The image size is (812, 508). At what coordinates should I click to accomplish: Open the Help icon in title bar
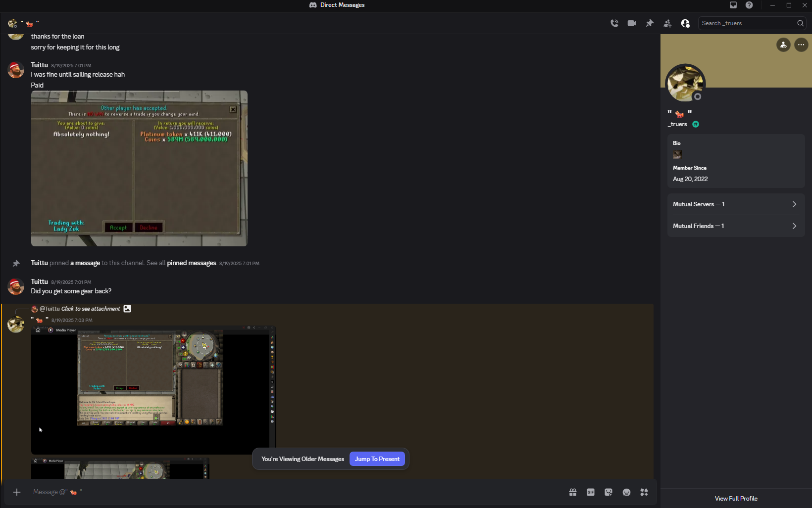point(749,5)
